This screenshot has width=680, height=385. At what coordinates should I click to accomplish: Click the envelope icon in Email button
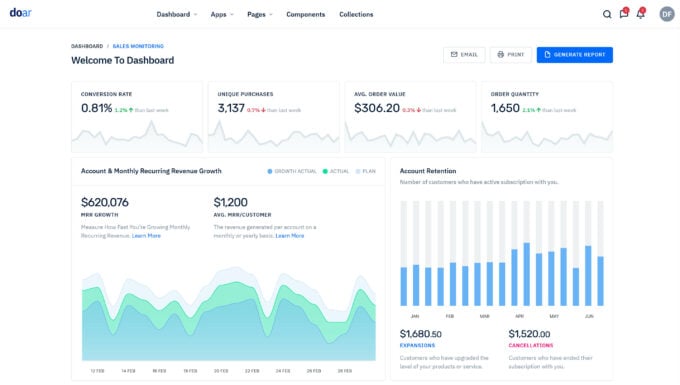click(454, 55)
